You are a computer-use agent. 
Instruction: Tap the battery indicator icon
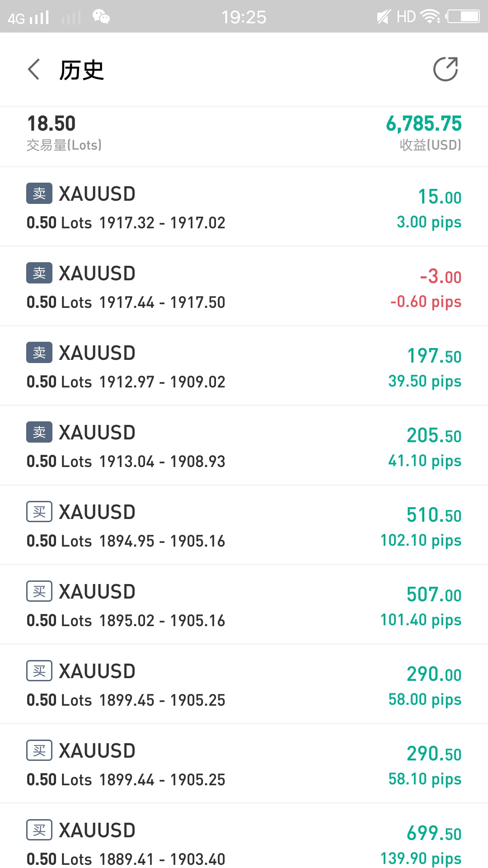[x=463, y=17]
